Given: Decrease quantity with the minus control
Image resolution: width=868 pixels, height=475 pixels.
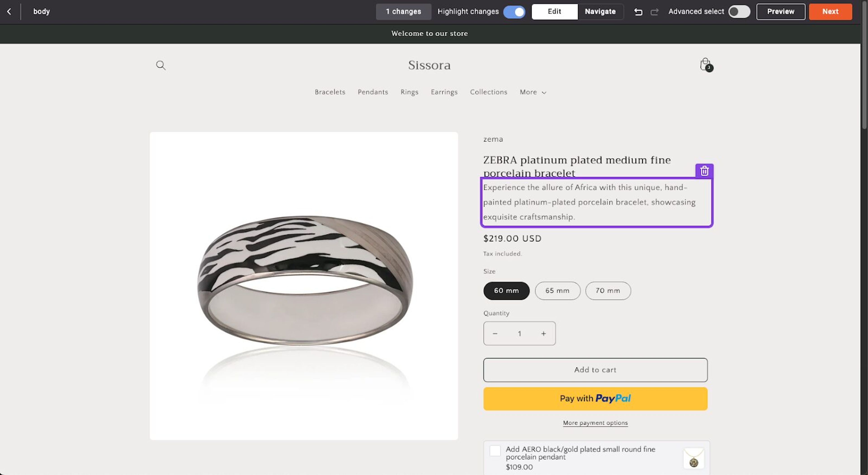Looking at the screenshot, I should tap(495, 334).
